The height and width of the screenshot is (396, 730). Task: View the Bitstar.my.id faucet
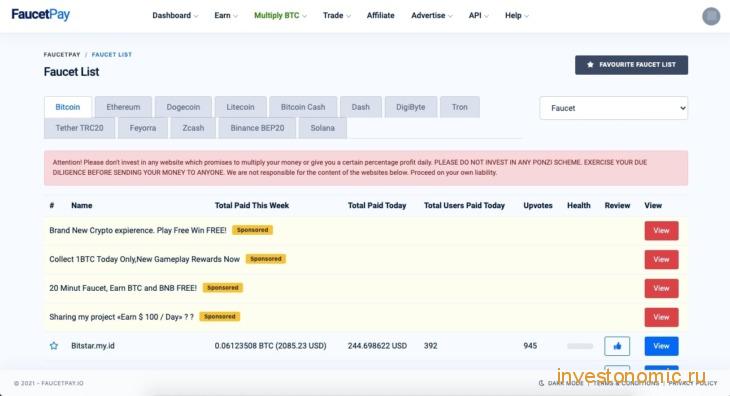tap(661, 346)
